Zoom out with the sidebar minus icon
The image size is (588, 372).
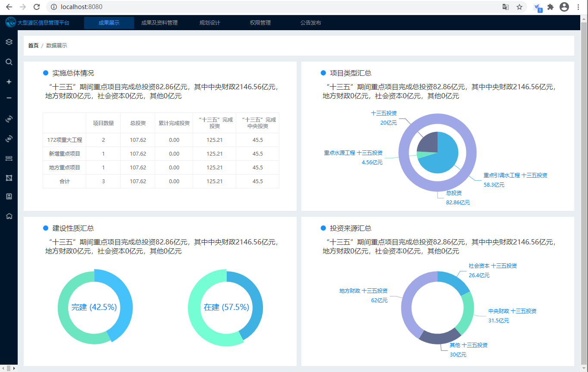pos(9,98)
